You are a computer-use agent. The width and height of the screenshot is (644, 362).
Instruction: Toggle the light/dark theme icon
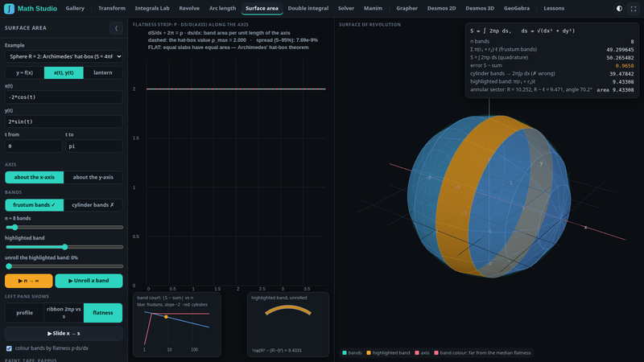pos(619,8)
